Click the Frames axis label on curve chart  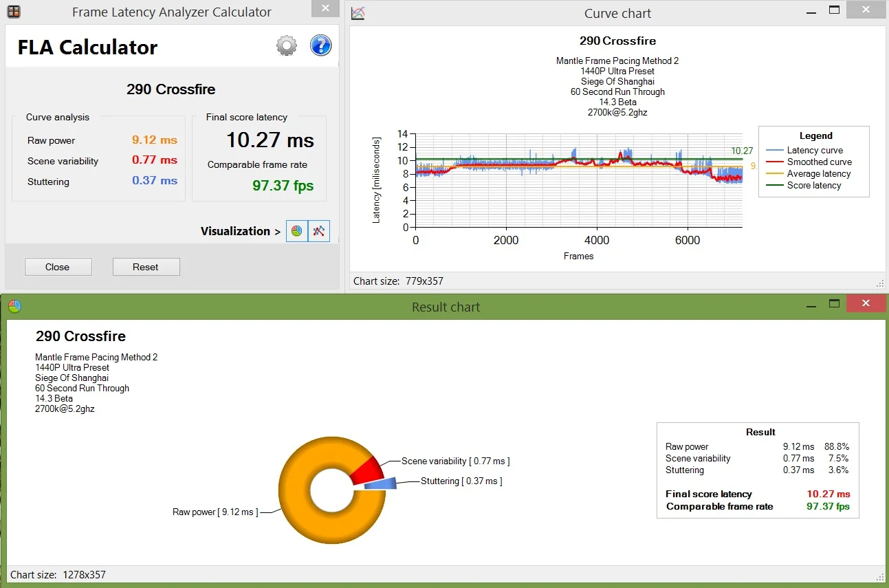pos(578,256)
